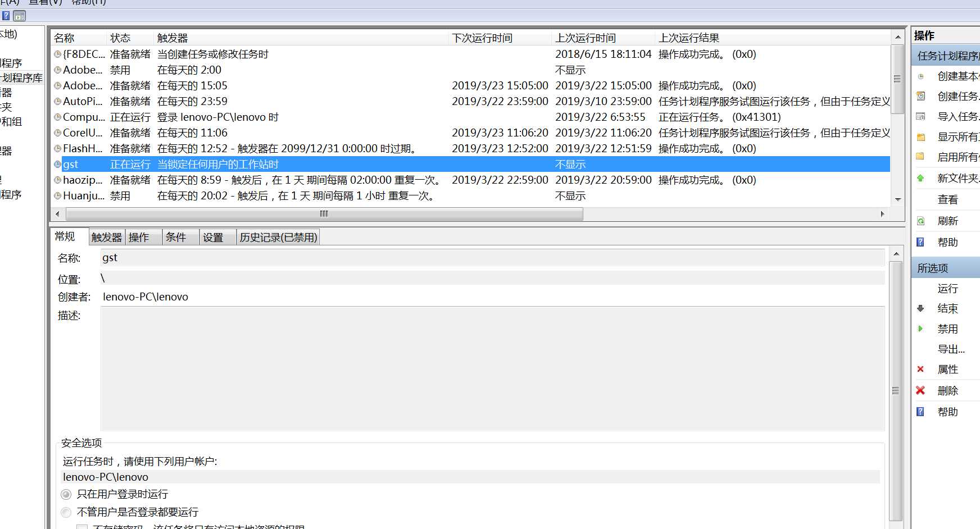Viewport: 980px width, 529px height.
Task: Click the green refresh icon beside 刷新
Action: click(x=920, y=221)
